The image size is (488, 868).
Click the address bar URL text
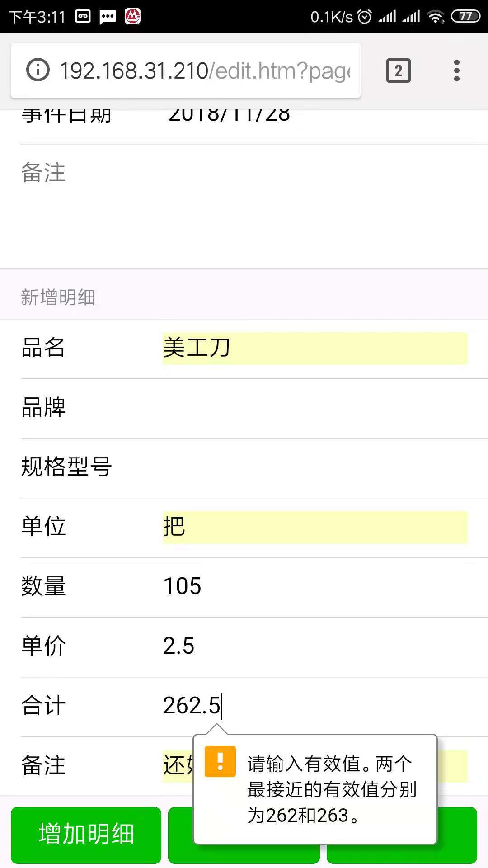point(205,71)
